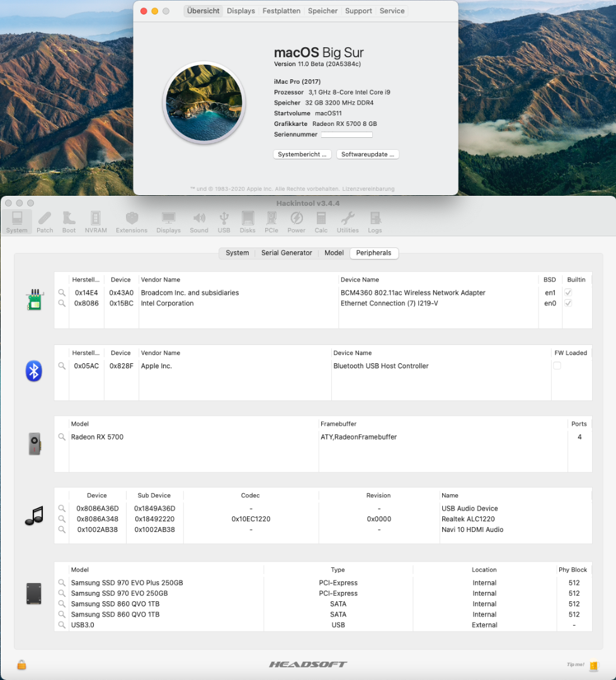Screen dimensions: 616x680
Task: Select the Boot toolbar icon
Action: 69,221
